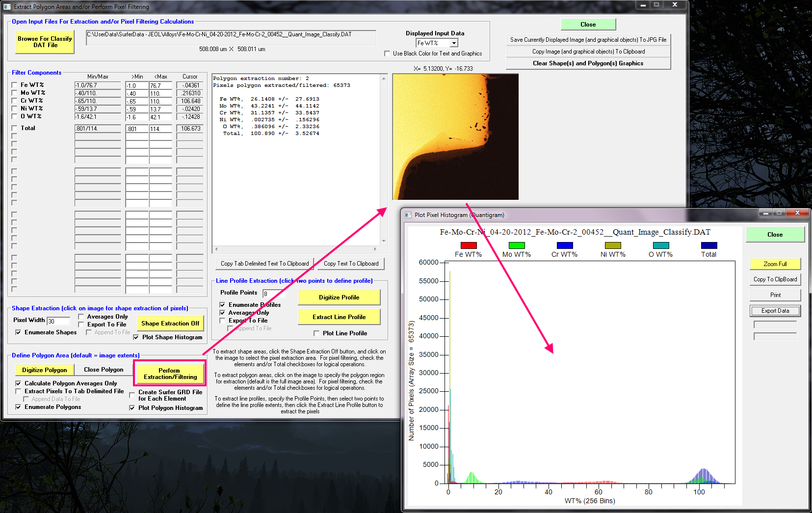Uncheck Plot Polygon Histogram option

coord(132,408)
